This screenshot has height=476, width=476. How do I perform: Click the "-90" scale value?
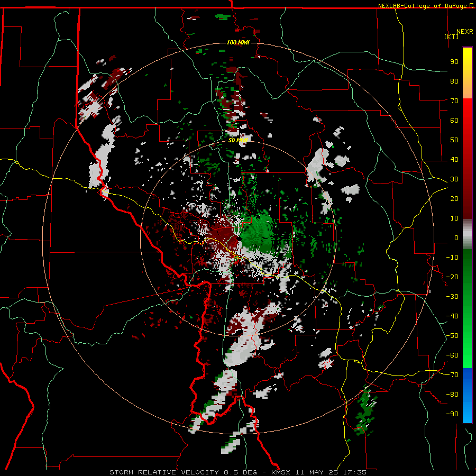coord(452,414)
